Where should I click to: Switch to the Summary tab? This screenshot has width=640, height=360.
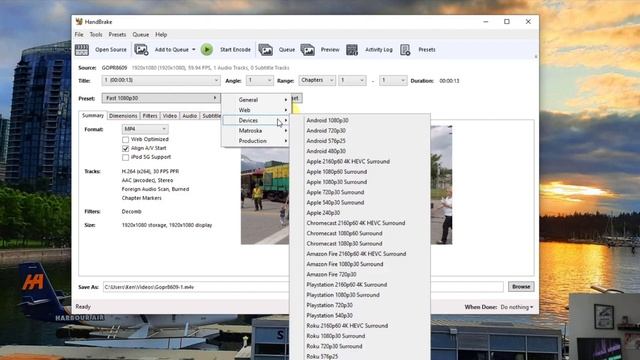(x=93, y=116)
